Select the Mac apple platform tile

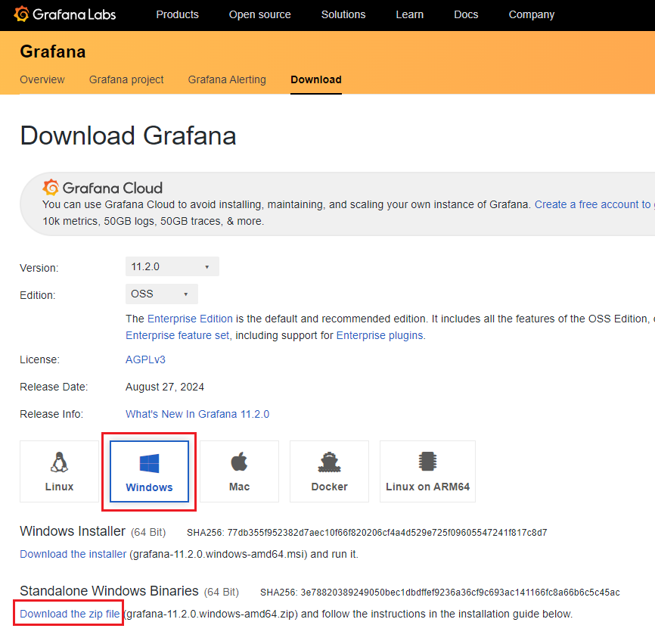pos(239,471)
